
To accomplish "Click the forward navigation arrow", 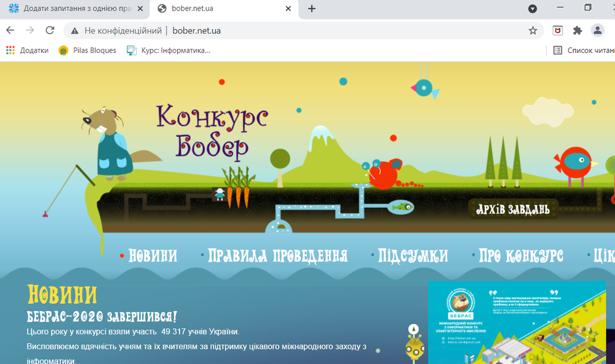I will 30,31.
